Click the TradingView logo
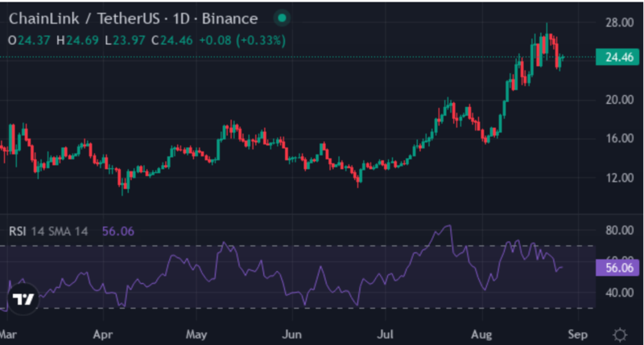Image resolution: width=644 pixels, height=345 pixels. pyautogui.click(x=24, y=298)
